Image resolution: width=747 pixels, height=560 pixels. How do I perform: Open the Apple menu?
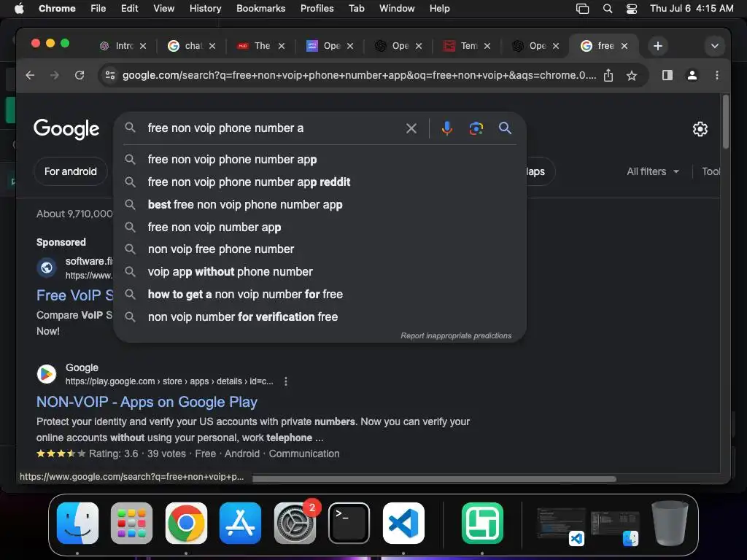tap(19, 8)
